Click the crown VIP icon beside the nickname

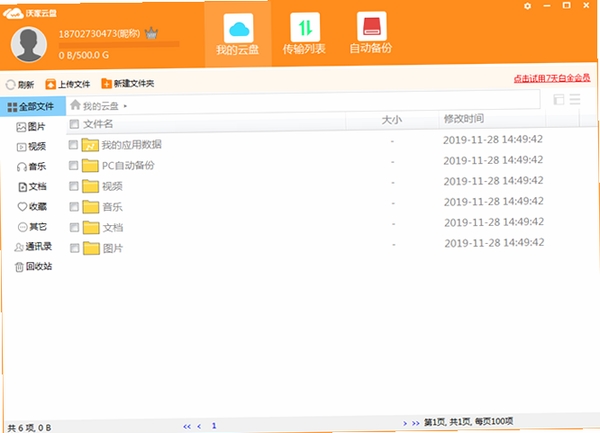[x=151, y=33]
